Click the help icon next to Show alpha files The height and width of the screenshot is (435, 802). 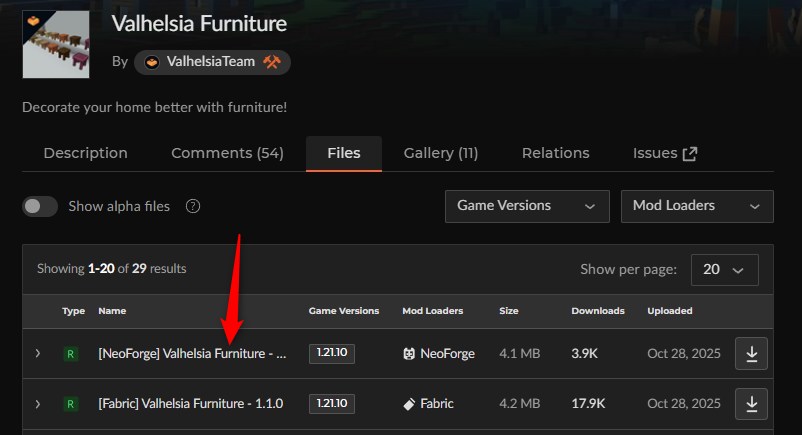click(x=193, y=206)
